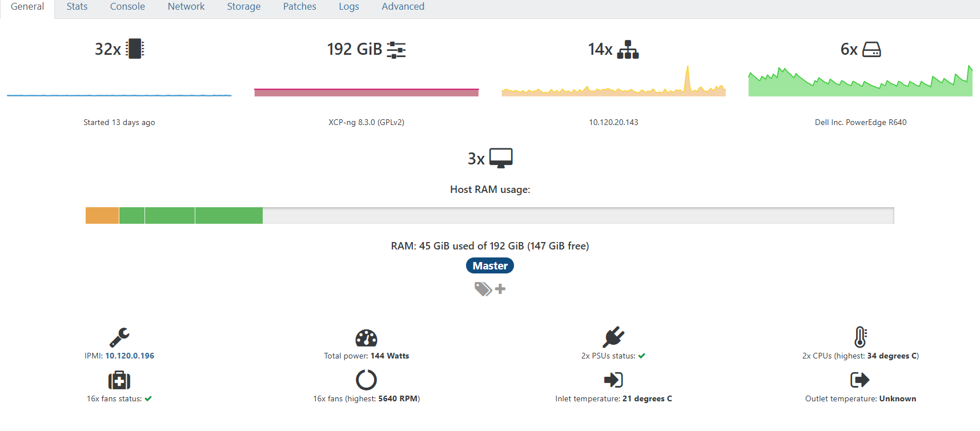Screen dimensions: 980x431
Task: Click the inlet temperature arrow icon
Action: (x=613, y=380)
